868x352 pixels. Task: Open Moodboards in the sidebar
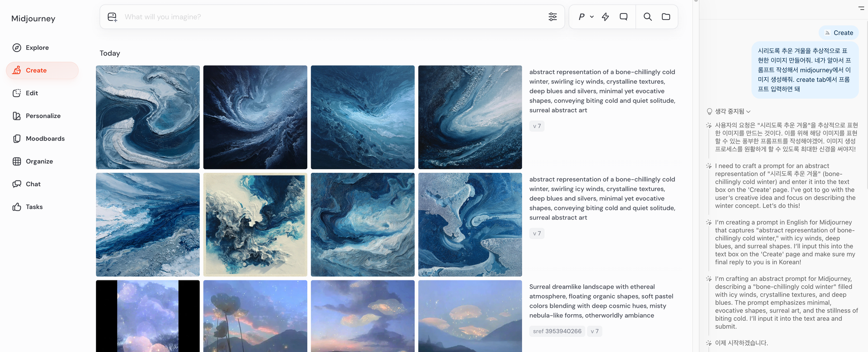(45, 139)
